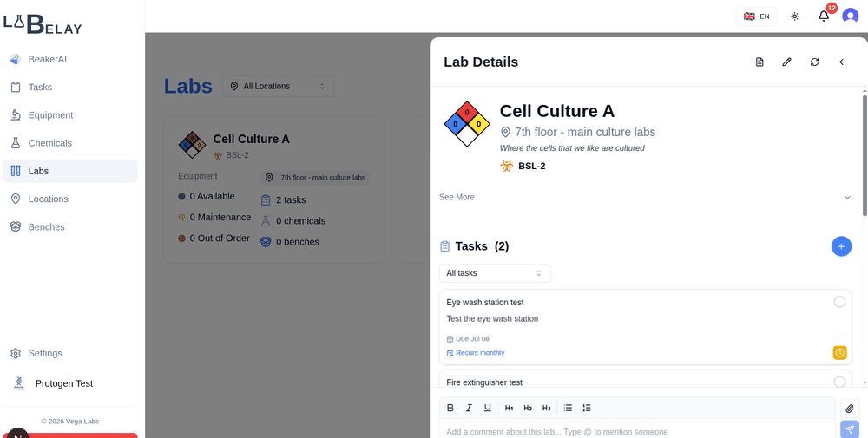Image resolution: width=868 pixels, height=438 pixels.
Task: Insert a bulleted list in comment
Action: tap(568, 408)
